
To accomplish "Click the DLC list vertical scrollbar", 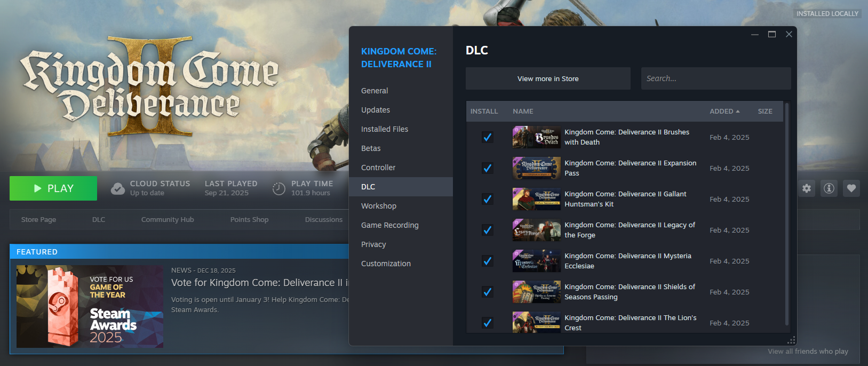I will click(x=787, y=214).
